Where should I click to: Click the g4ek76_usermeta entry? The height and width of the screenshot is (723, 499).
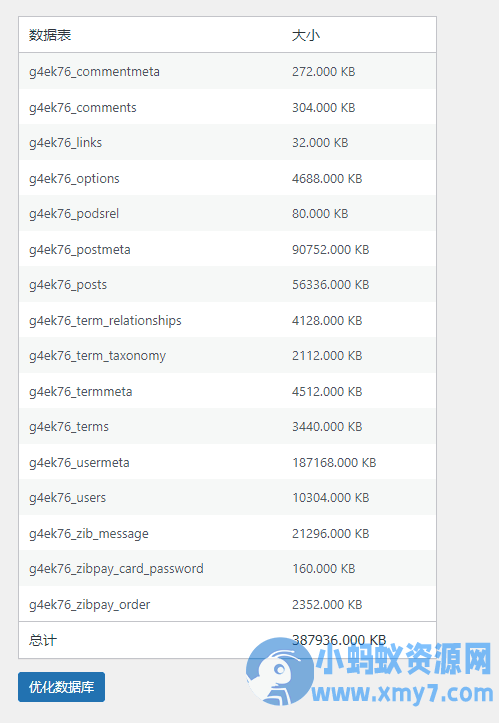point(79,462)
